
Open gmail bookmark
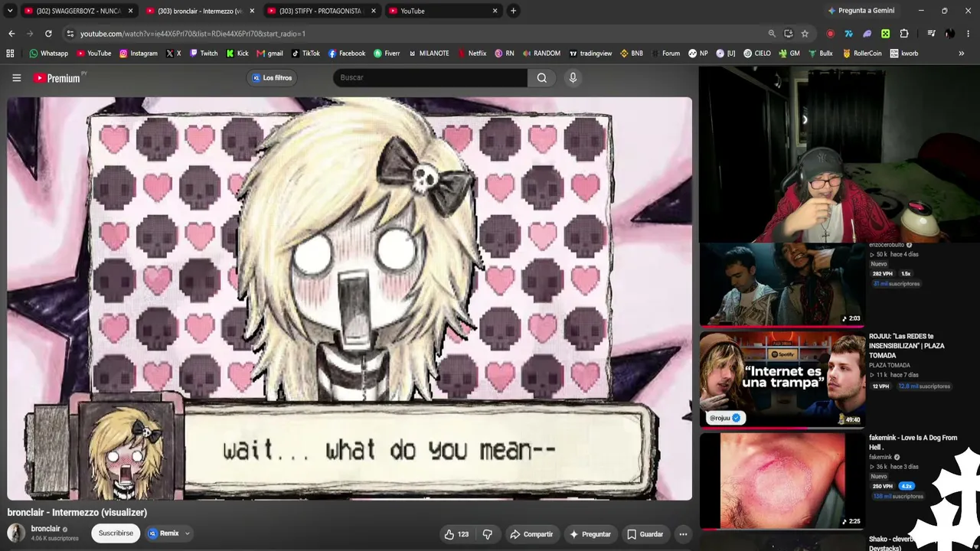click(x=270, y=54)
